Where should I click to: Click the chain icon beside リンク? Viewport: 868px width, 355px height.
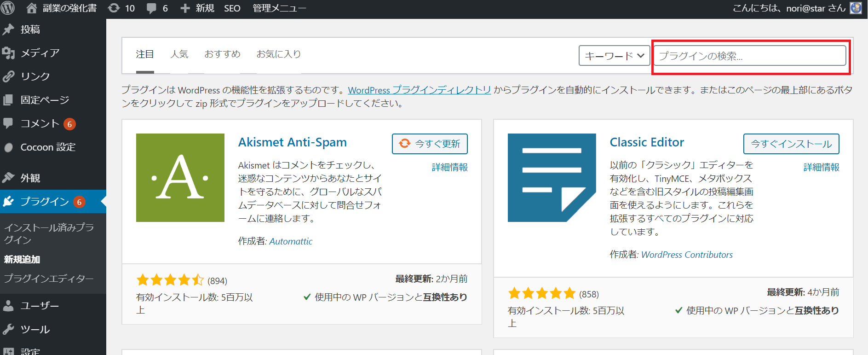8,76
